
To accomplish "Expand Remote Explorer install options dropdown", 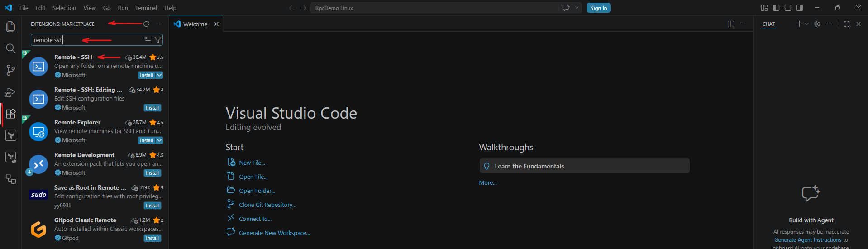I will tap(159, 140).
